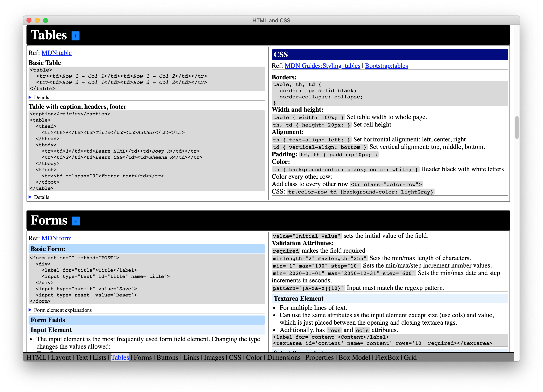543x392 pixels.
Task: Click the window title 'HTML and CSS'
Action: tap(271, 20)
